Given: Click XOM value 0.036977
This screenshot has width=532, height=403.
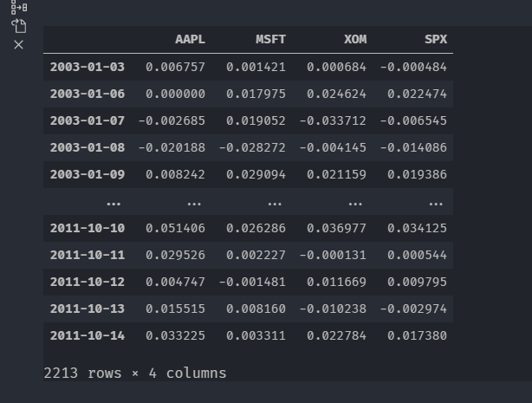Looking at the screenshot, I should 336,228.
